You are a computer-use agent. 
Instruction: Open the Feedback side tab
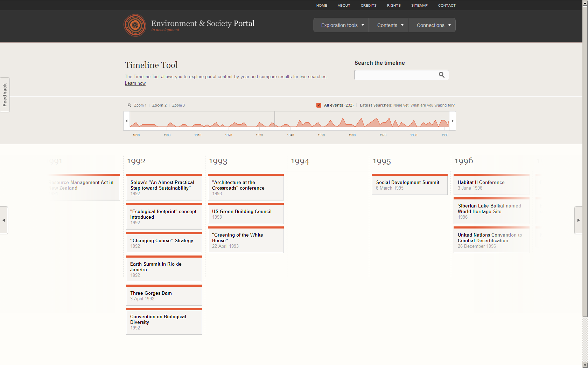(5, 95)
